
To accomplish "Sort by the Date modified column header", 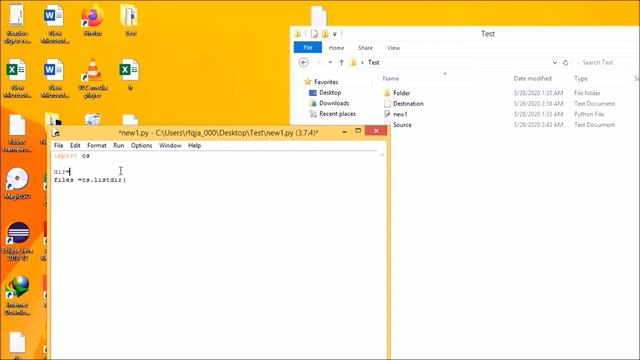I will click(x=532, y=78).
